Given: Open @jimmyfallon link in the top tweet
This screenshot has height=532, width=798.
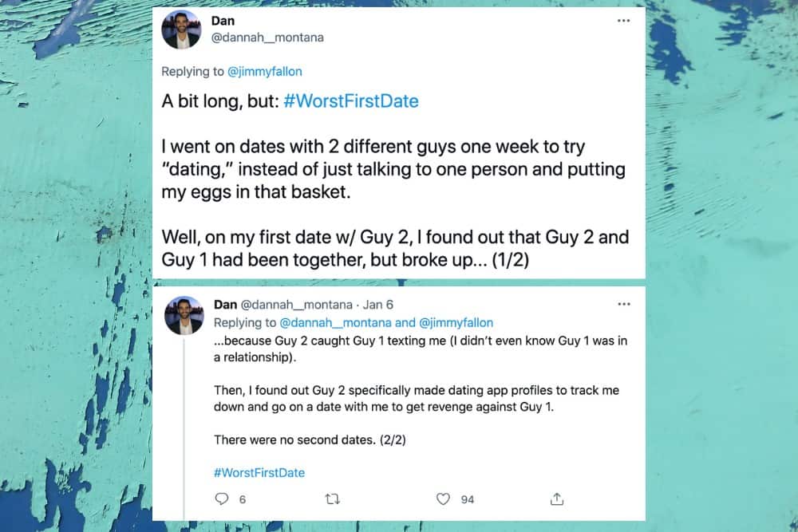Looking at the screenshot, I should click(265, 72).
